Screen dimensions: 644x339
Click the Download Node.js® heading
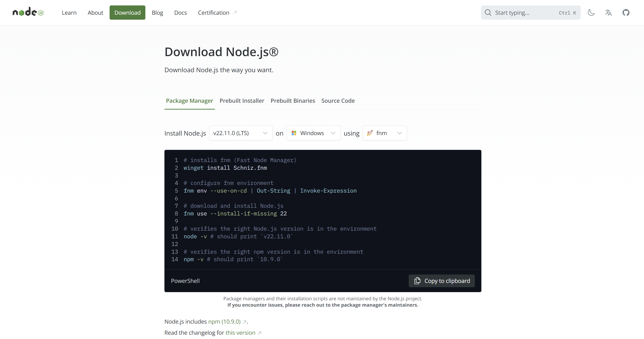pos(221,52)
